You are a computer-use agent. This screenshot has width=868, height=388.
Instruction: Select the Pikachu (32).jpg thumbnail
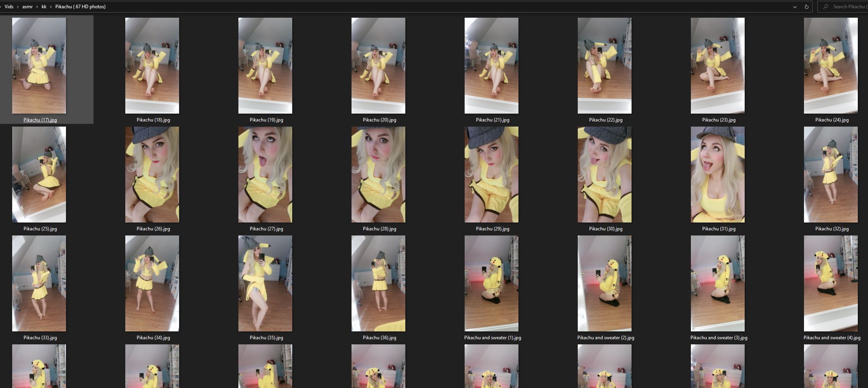[831, 175]
